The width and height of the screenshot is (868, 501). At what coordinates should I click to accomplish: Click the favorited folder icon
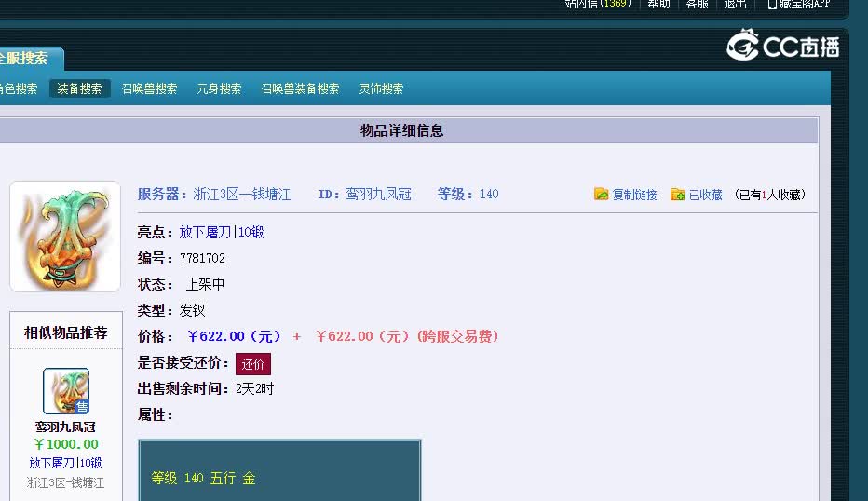[678, 194]
